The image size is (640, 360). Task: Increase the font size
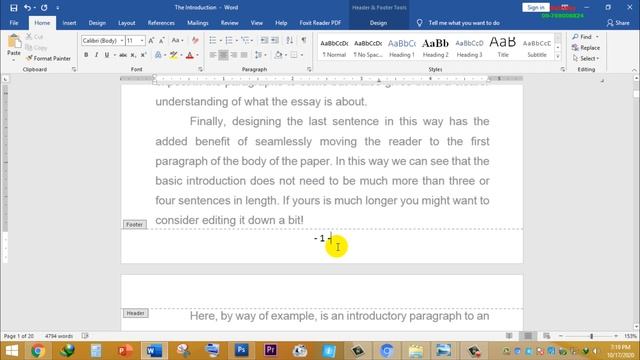click(x=151, y=40)
